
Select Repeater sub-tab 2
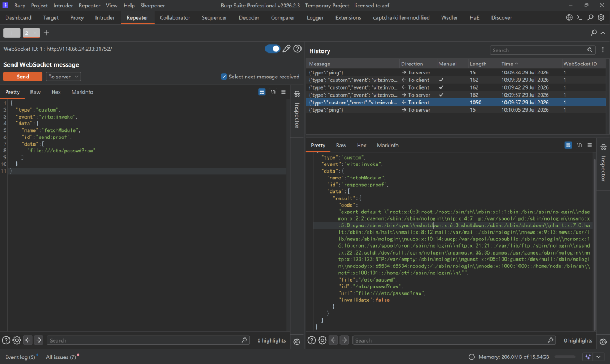tap(31, 33)
